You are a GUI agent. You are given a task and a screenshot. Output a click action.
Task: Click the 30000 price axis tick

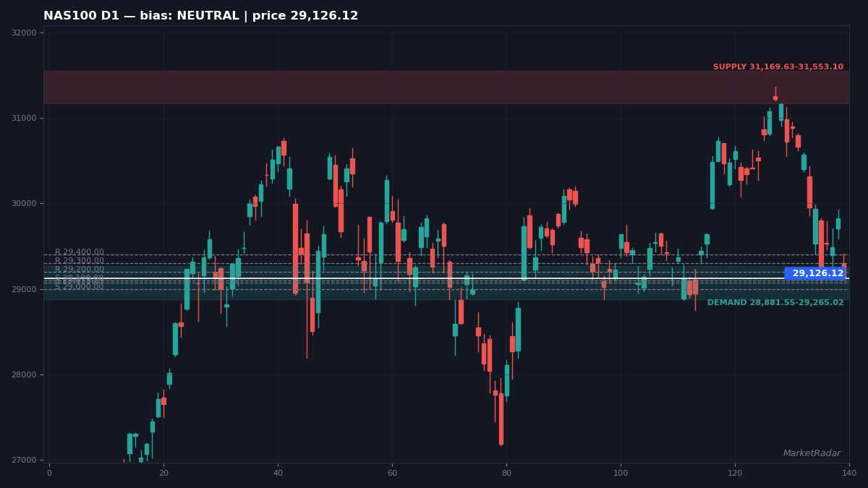24,204
